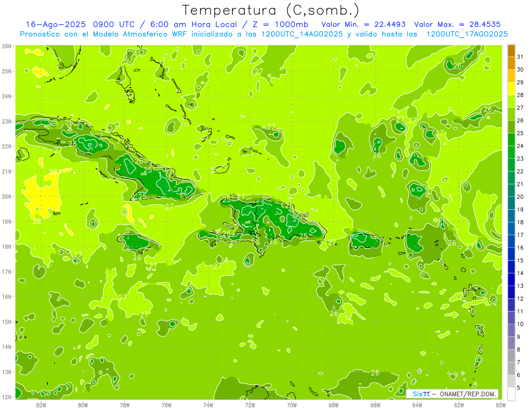Screen dimensions: 532x411
Task: Click the purple color scale segment beside 9
Action: [x=511, y=343]
